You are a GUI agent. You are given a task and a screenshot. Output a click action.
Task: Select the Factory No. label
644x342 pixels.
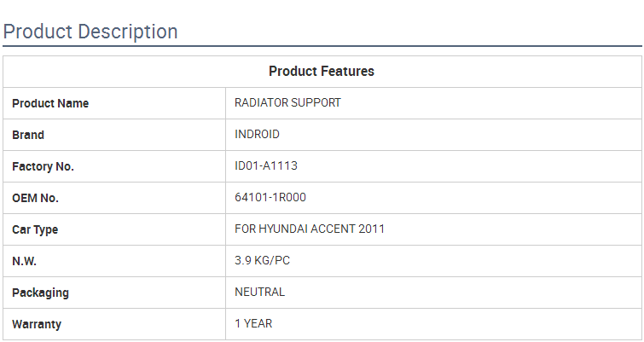point(43,166)
